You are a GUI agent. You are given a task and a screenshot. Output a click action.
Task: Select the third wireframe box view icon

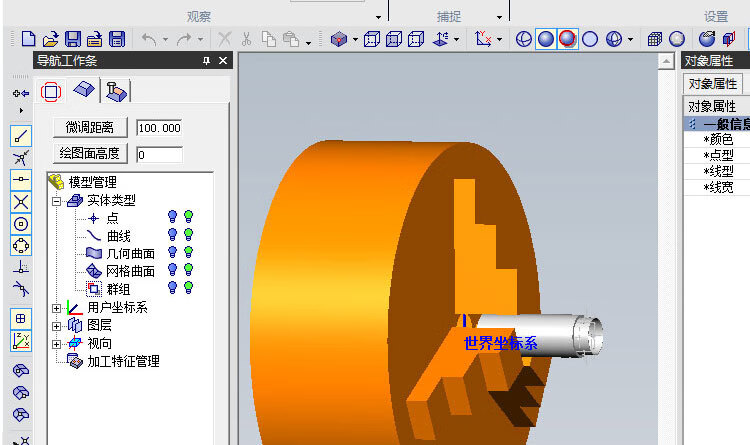(x=416, y=39)
